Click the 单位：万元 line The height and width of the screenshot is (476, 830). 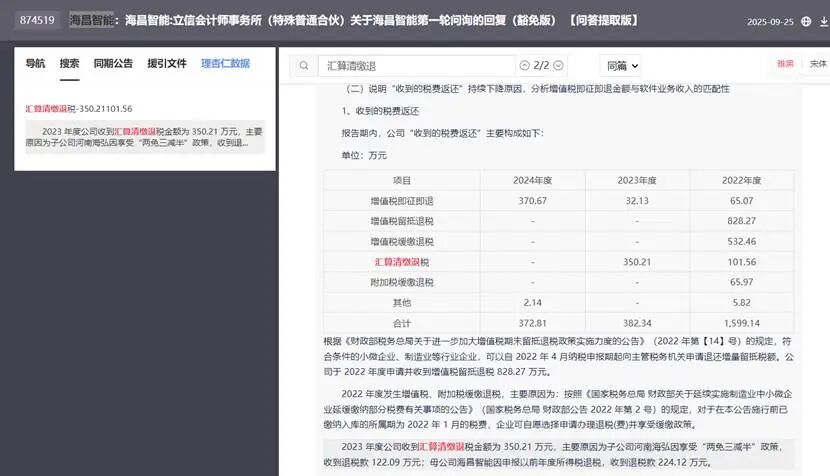click(x=364, y=156)
